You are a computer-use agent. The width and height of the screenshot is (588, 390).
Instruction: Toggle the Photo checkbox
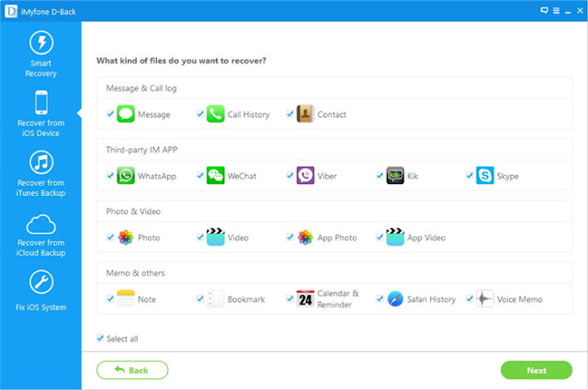pos(110,237)
